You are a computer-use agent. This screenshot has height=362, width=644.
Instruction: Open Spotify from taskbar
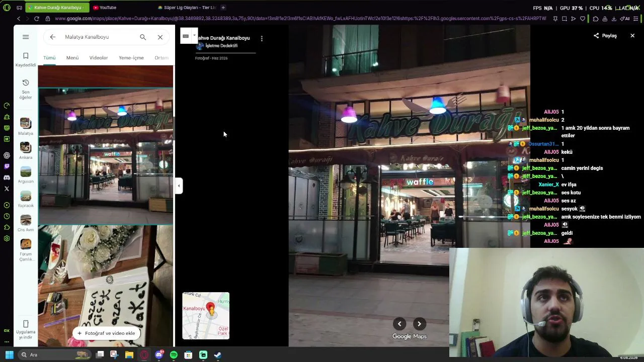tap(174, 355)
